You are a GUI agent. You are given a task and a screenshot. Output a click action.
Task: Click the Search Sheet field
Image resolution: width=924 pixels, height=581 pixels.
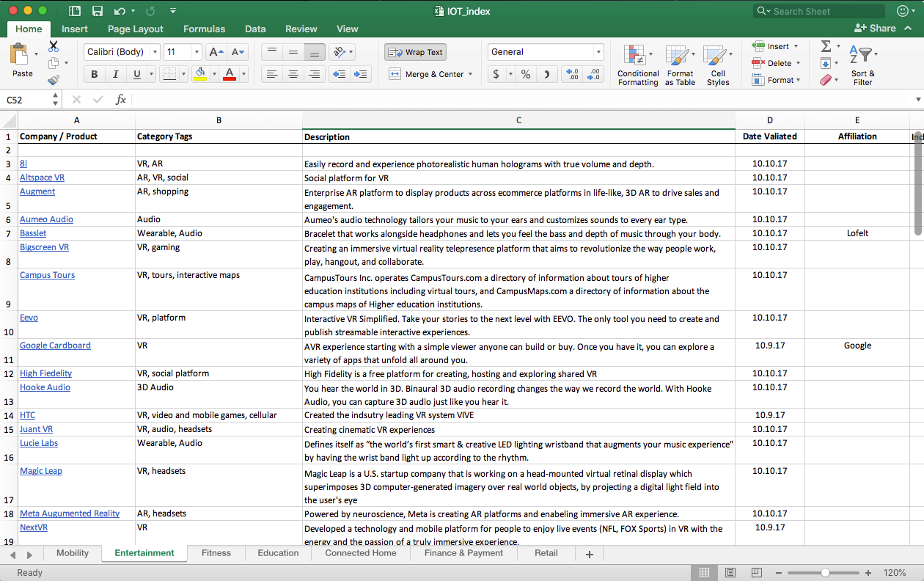(819, 11)
